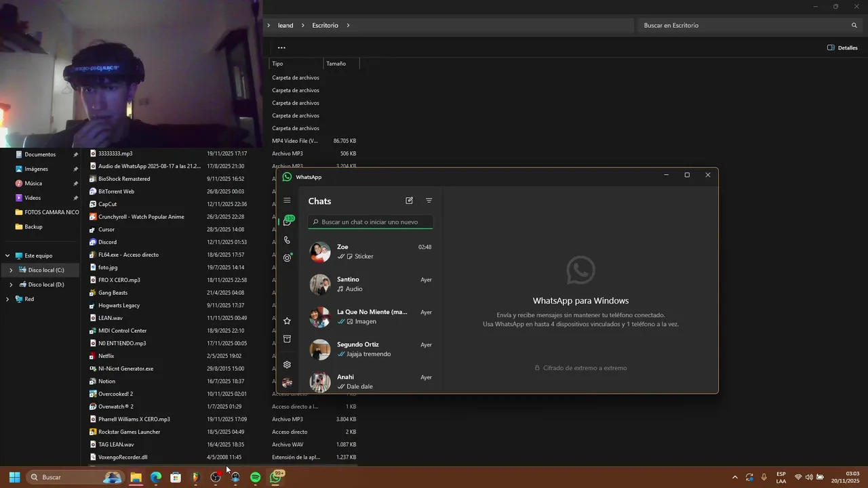Open FOTOS CAMARA NICO folder in sidebar
This screenshot has width=868, height=488.
[47, 212]
